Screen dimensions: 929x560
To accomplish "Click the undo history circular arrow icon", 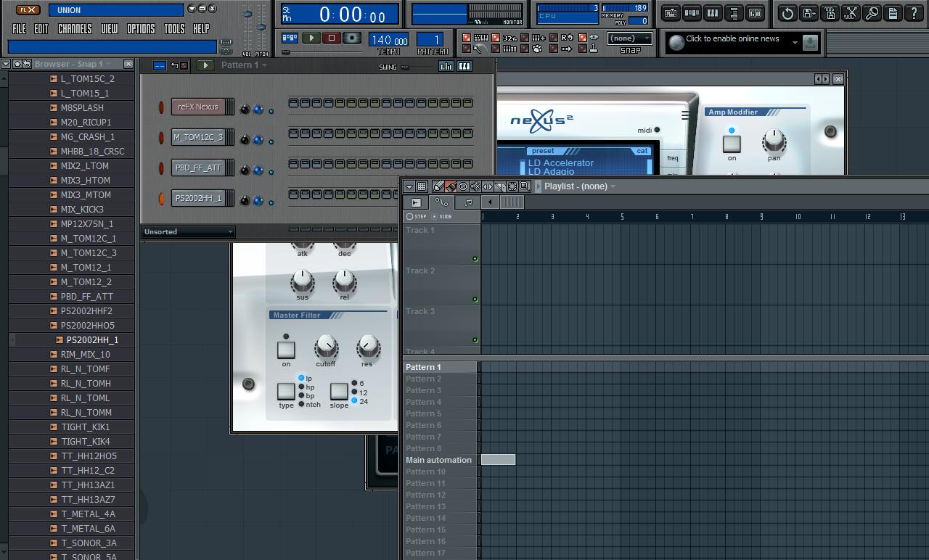I will [x=787, y=13].
